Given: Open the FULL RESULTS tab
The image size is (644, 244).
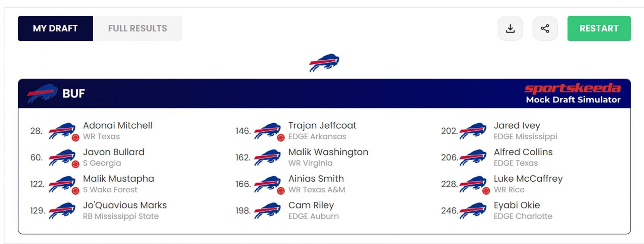Looking at the screenshot, I should [x=138, y=28].
